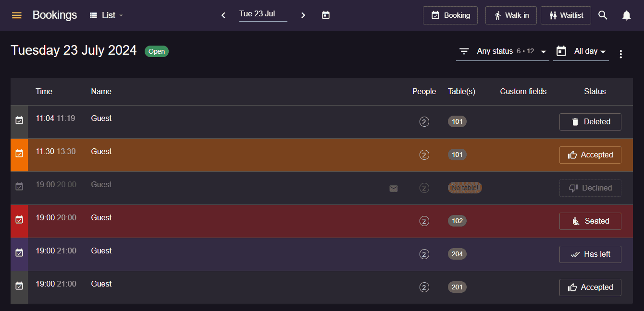The height and width of the screenshot is (311, 644).
Task: Open the search function
Action: [x=603, y=15]
